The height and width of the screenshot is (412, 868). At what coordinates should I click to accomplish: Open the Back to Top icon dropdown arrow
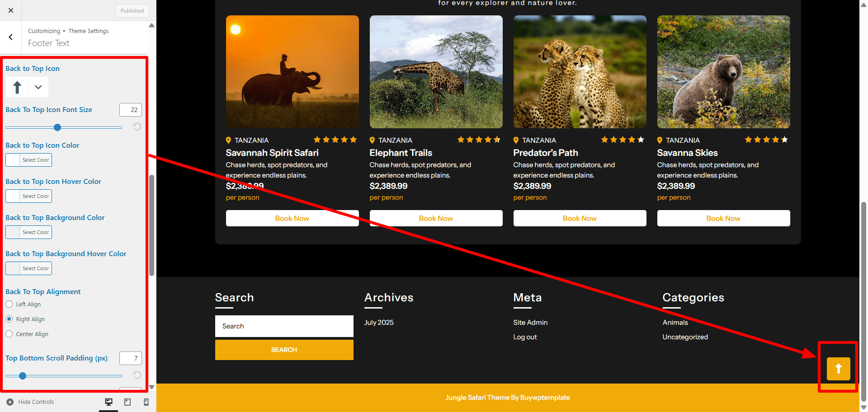pos(38,87)
